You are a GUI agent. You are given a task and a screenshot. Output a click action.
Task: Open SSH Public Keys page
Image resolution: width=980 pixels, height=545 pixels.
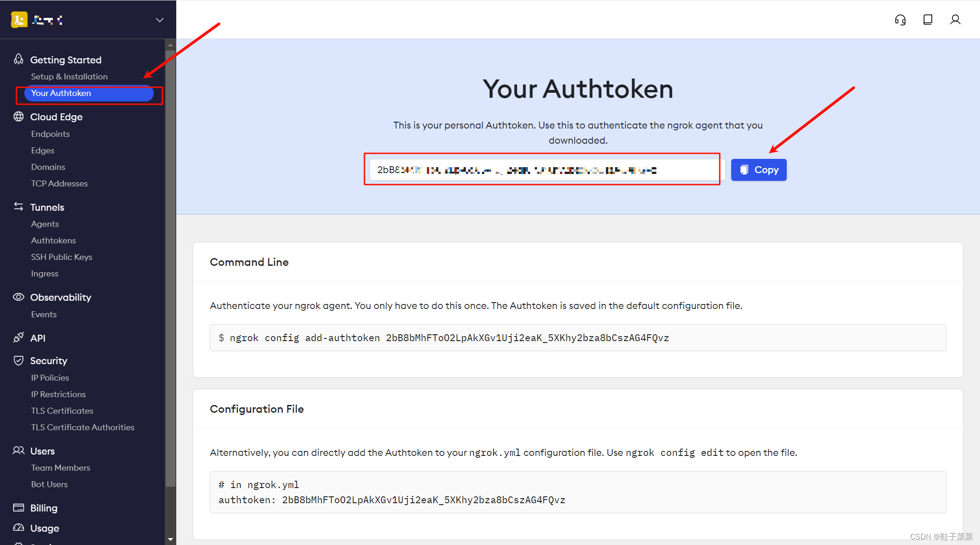click(62, 257)
